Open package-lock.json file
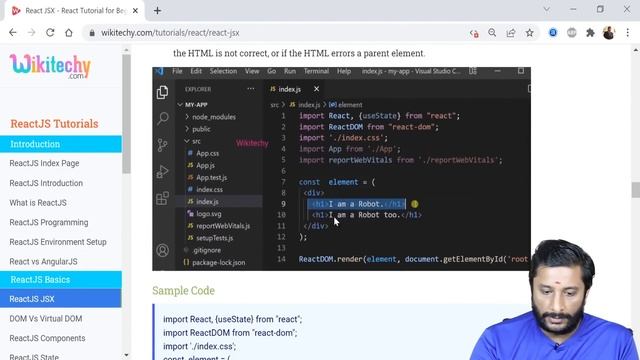Image resolution: width=640 pixels, height=360 pixels. click(215, 262)
